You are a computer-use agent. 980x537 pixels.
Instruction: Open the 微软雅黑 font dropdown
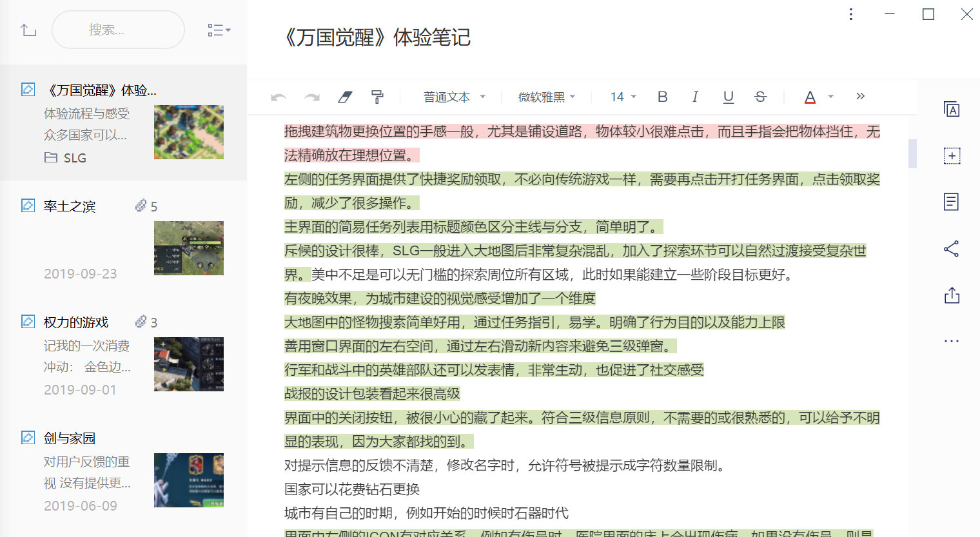click(x=547, y=97)
